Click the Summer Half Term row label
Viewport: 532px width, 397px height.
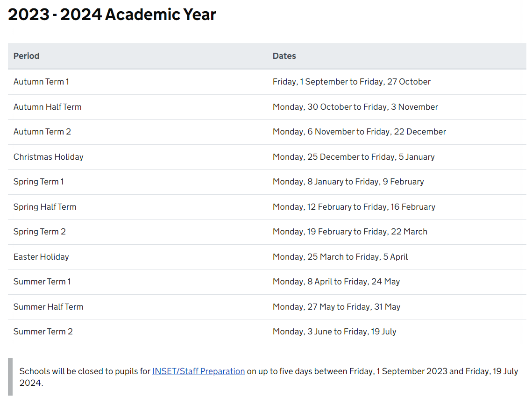48,307
